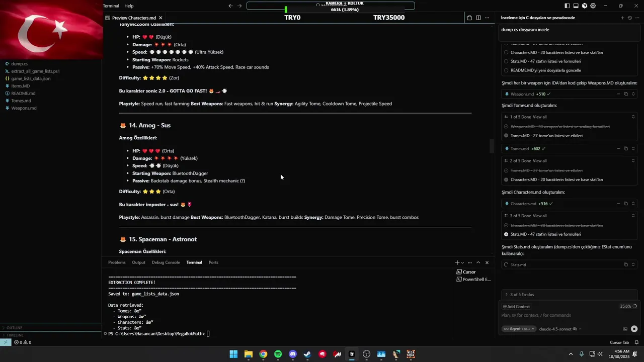Toggle the AI pane cube icon
The width and height of the screenshot is (644, 362).
pyautogui.click(x=585, y=6)
